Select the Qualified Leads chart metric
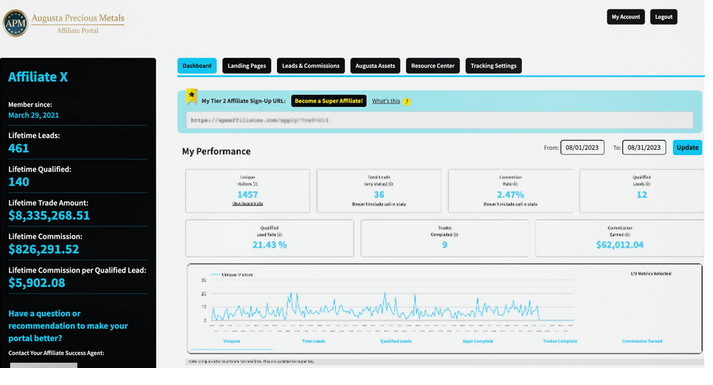The width and height of the screenshot is (713, 385). (x=396, y=341)
